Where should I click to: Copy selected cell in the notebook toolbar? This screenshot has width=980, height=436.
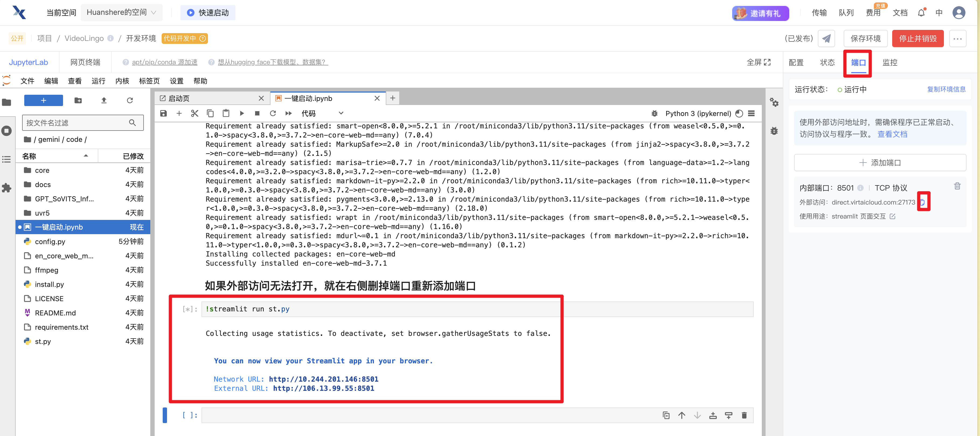pyautogui.click(x=210, y=113)
